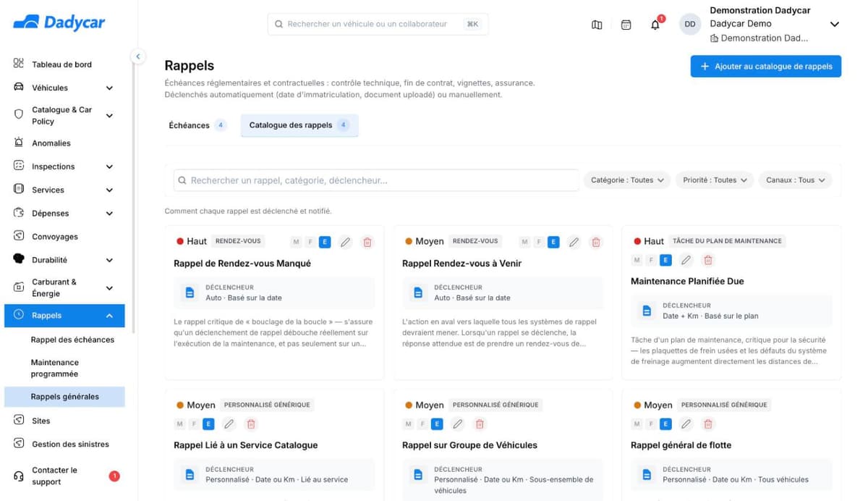The image size is (868, 501).
Task: Open the Canaux : Tous filter dropdown
Action: (x=795, y=180)
